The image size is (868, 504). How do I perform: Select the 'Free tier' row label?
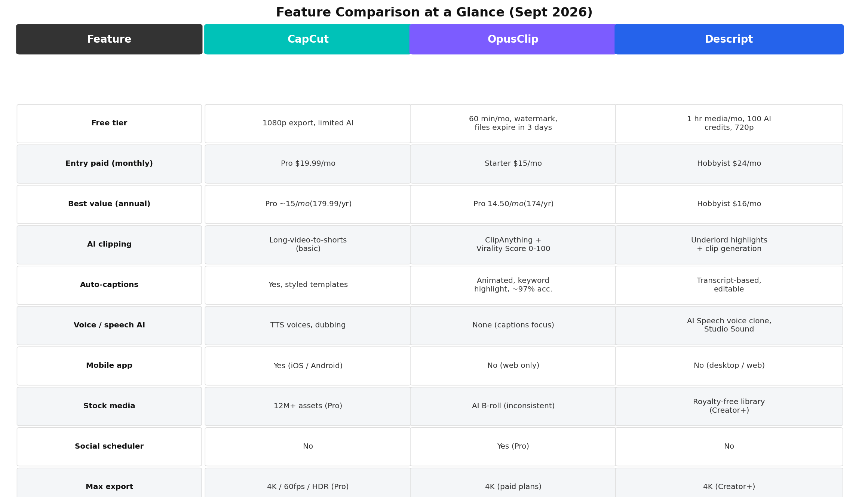[x=109, y=123]
